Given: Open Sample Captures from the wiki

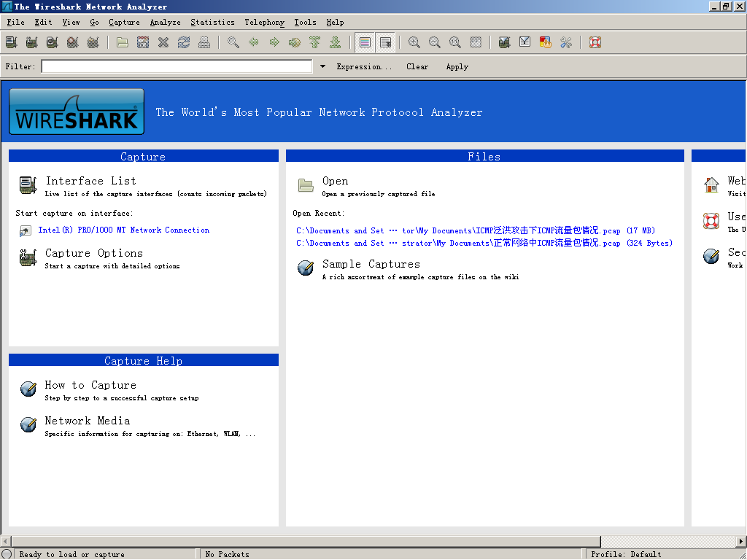Looking at the screenshot, I should [x=371, y=264].
